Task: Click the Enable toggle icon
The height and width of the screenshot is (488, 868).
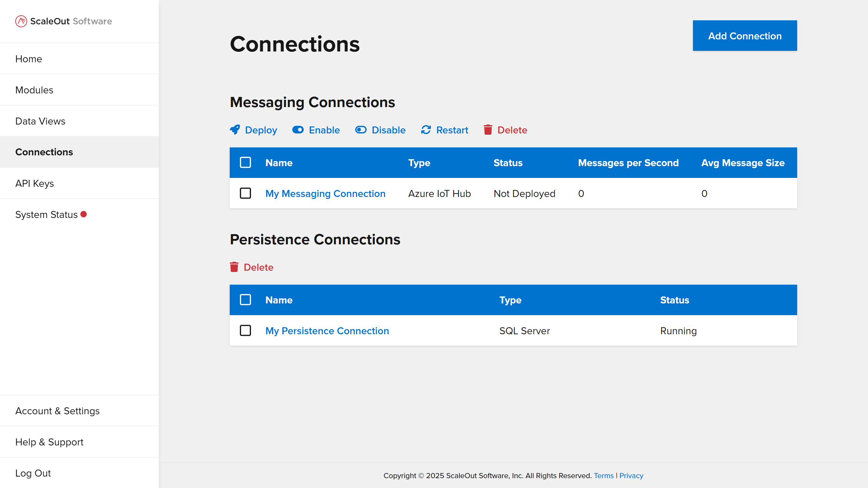Action: pyautogui.click(x=298, y=130)
